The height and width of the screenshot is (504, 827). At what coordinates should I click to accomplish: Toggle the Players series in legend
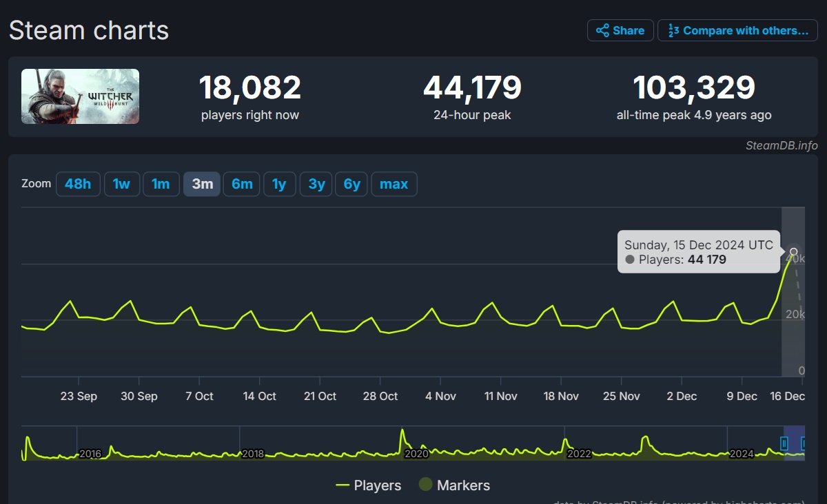[369, 485]
